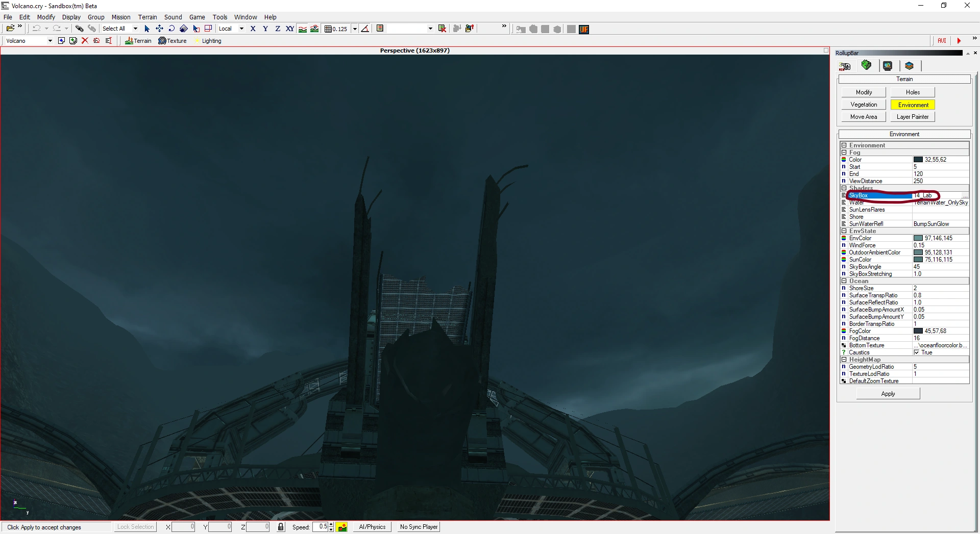Constrain movement to the Z axis
The height and width of the screenshot is (534, 980).
coord(278,29)
